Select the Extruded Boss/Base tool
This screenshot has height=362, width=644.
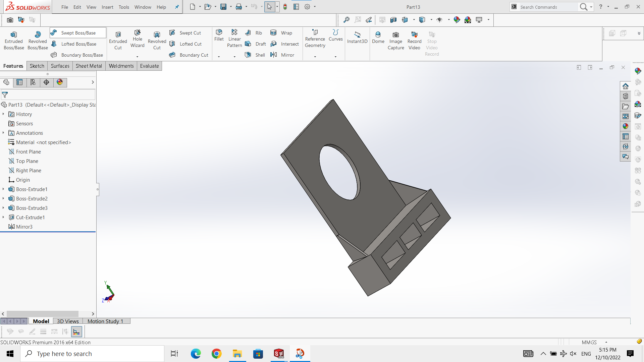[x=14, y=41]
